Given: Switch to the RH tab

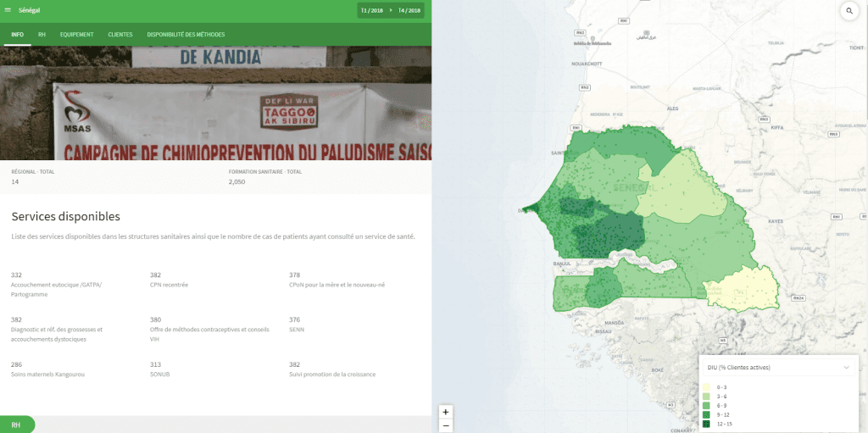Looking at the screenshot, I should (42, 35).
